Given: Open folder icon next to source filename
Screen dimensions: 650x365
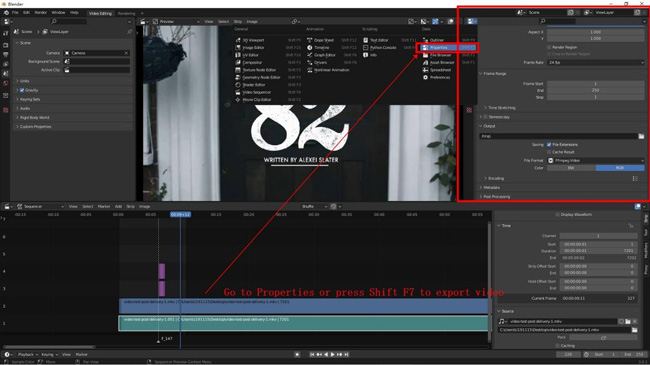Looking at the screenshot, I should 628,321.
